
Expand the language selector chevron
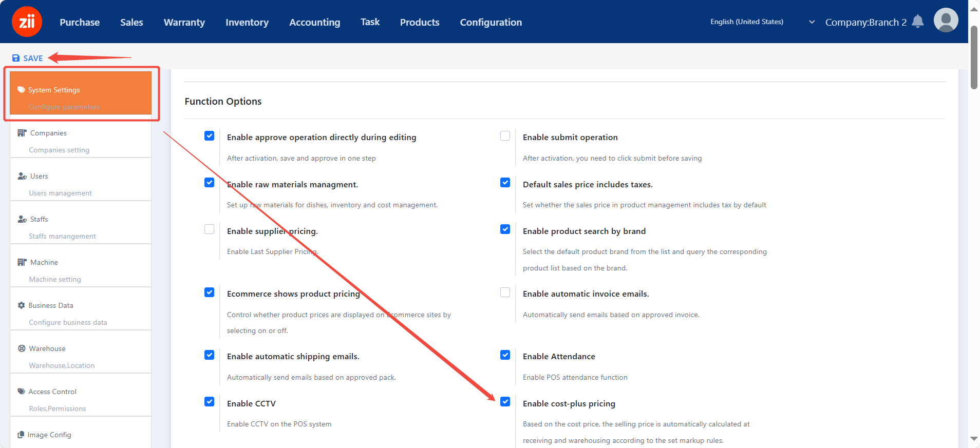812,22
